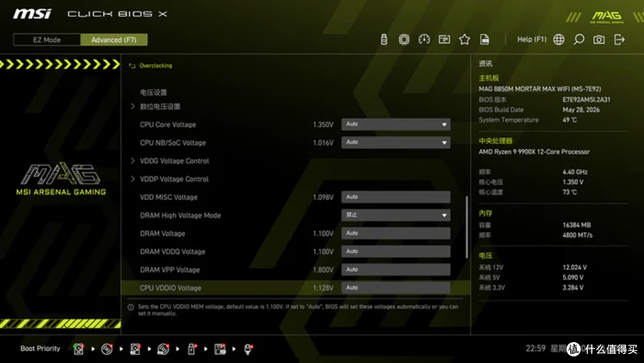Open the CPU chip information icon
Viewport: 644px width, 363px height.
point(404,39)
